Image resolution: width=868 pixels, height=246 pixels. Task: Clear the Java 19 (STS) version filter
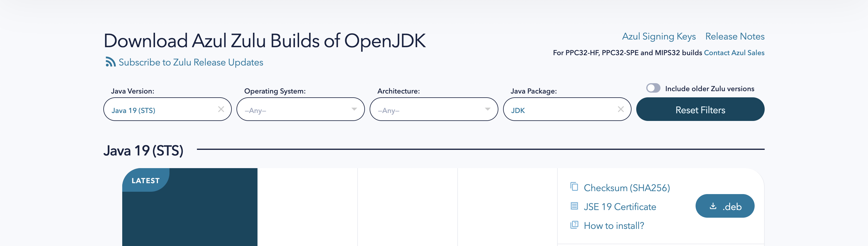(x=221, y=109)
